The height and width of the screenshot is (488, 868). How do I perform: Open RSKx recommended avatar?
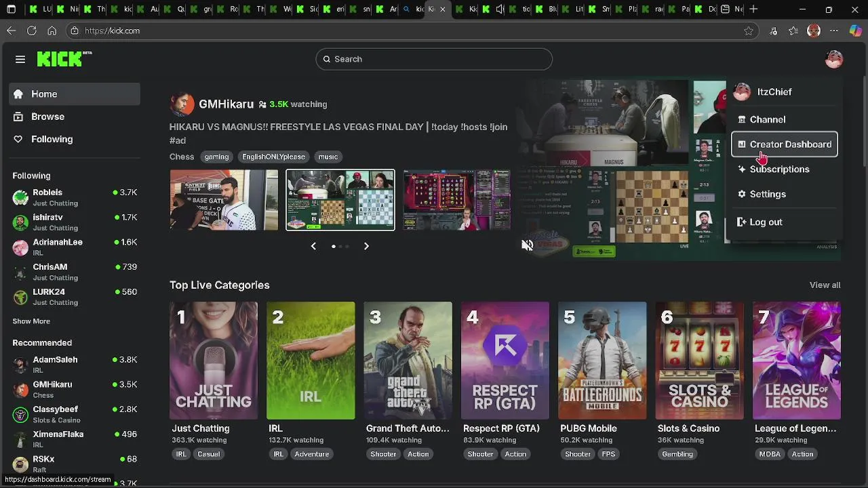(20, 464)
